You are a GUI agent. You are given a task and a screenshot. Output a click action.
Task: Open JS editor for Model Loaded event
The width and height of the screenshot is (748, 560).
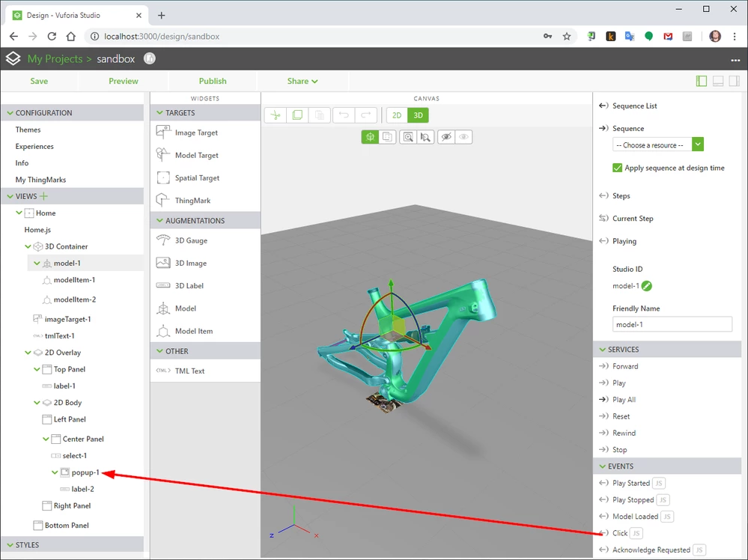tap(667, 517)
